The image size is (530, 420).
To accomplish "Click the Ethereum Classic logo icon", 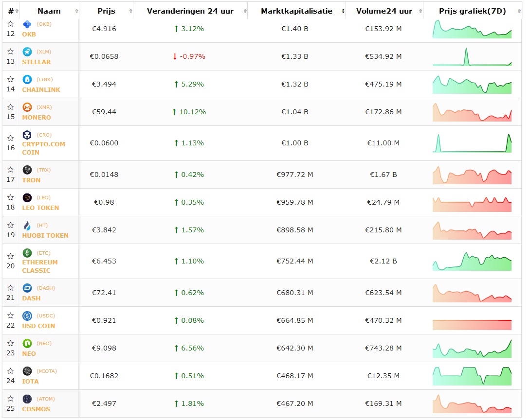I will (x=27, y=253).
